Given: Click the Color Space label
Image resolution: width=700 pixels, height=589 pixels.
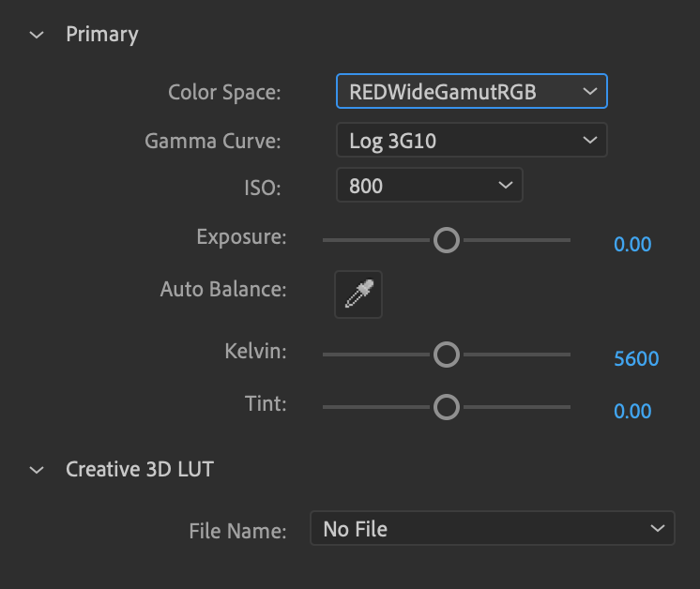Looking at the screenshot, I should (224, 93).
